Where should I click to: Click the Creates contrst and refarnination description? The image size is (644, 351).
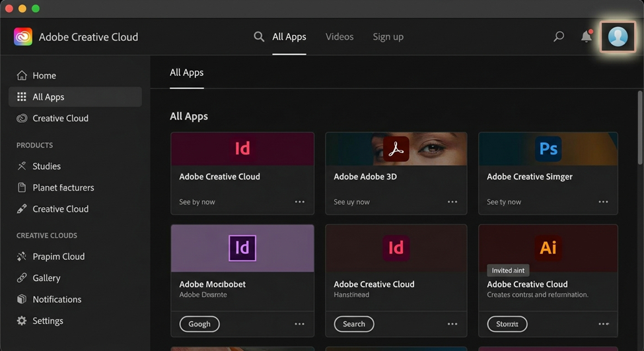(538, 294)
